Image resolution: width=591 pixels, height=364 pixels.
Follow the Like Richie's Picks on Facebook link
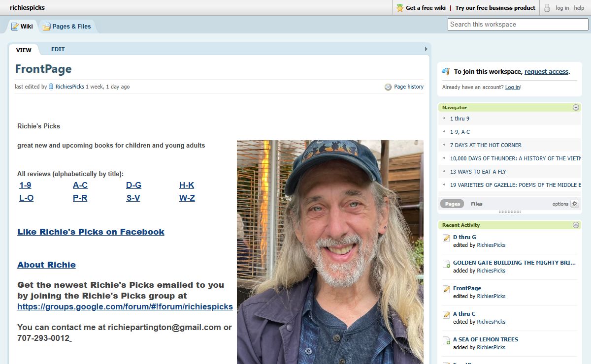[x=91, y=232]
